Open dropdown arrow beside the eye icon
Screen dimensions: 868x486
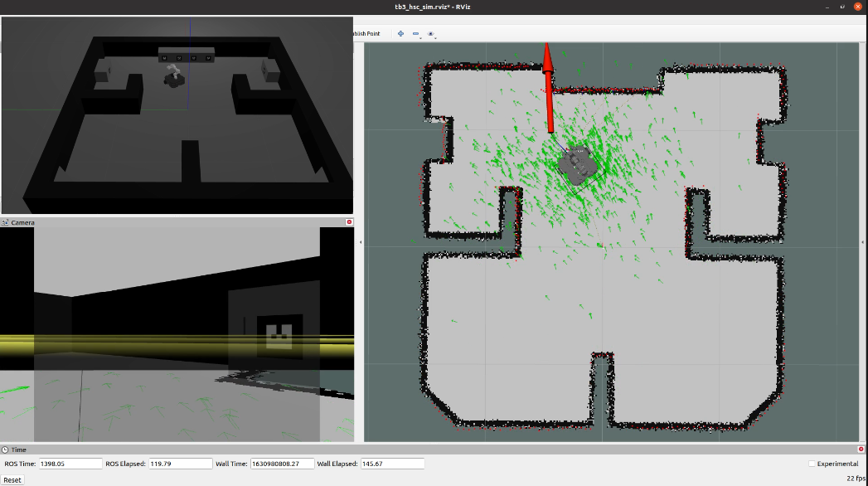coord(436,36)
